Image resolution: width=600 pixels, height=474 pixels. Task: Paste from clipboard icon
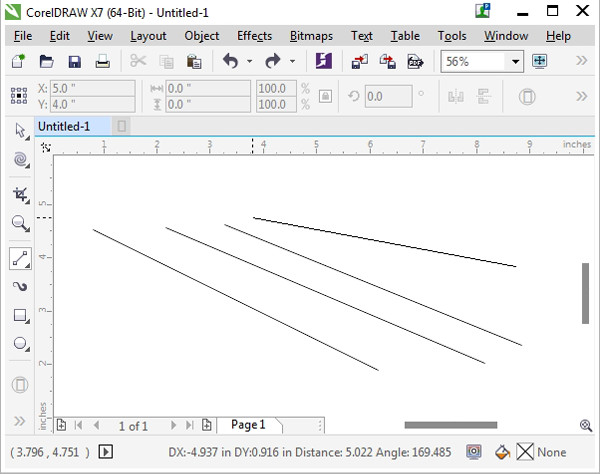194,61
